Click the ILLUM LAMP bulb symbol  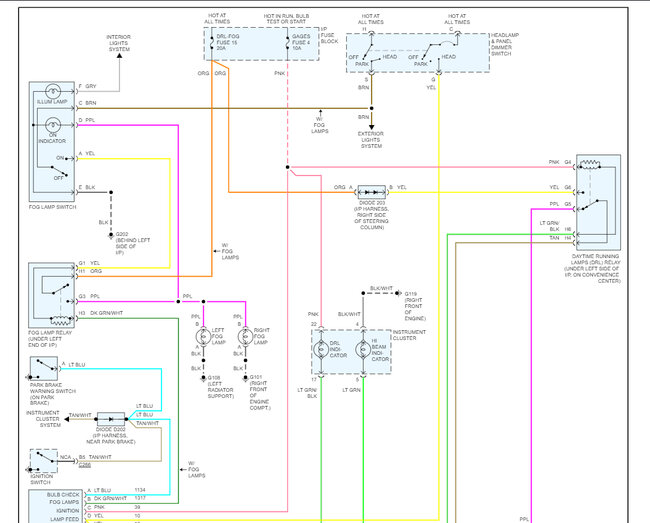click(53, 92)
